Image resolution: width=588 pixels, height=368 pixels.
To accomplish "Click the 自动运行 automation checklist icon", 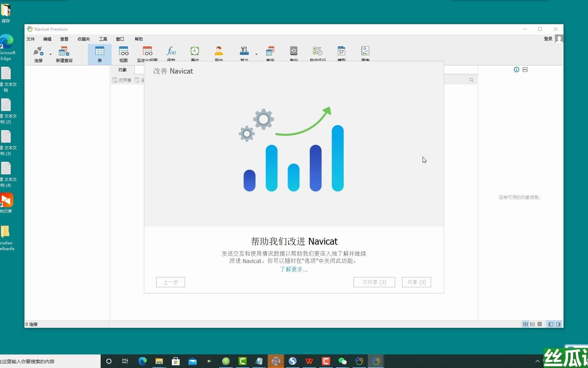I will (317, 51).
